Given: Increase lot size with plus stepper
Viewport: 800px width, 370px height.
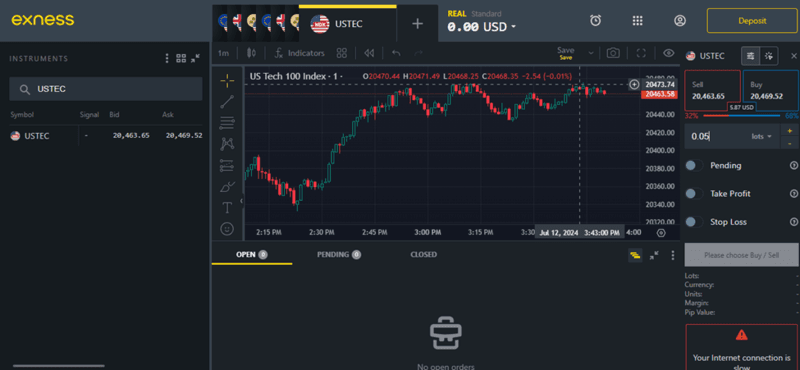Looking at the screenshot, I should [x=790, y=131].
